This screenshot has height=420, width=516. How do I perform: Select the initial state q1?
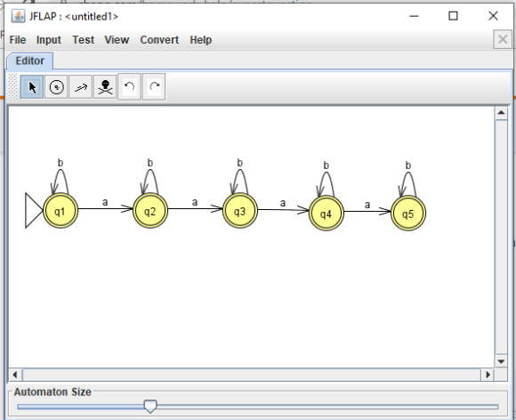coord(60,211)
